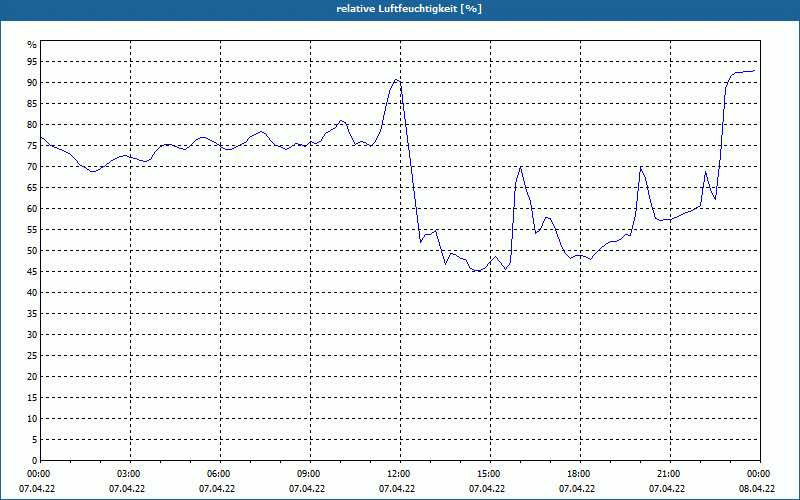Click the '00:00' label at the axis start
800x500 pixels.
[38, 474]
